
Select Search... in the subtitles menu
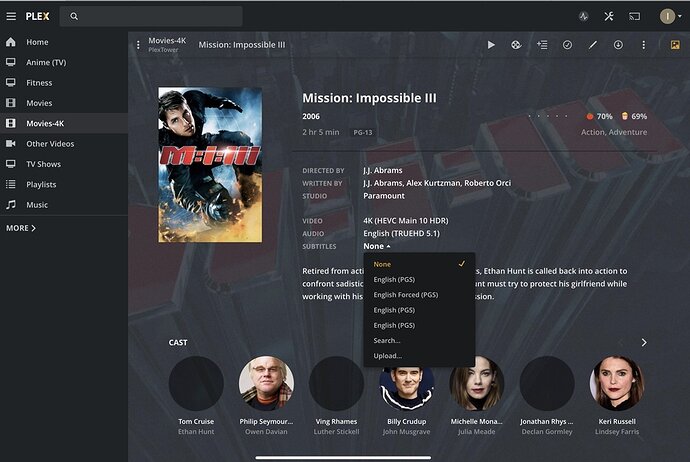[x=419, y=341]
